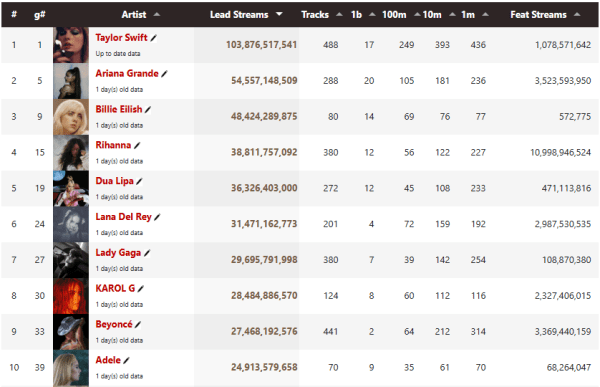Sort by the 1b column arrow
The height and width of the screenshot is (387, 600).
(x=372, y=15)
